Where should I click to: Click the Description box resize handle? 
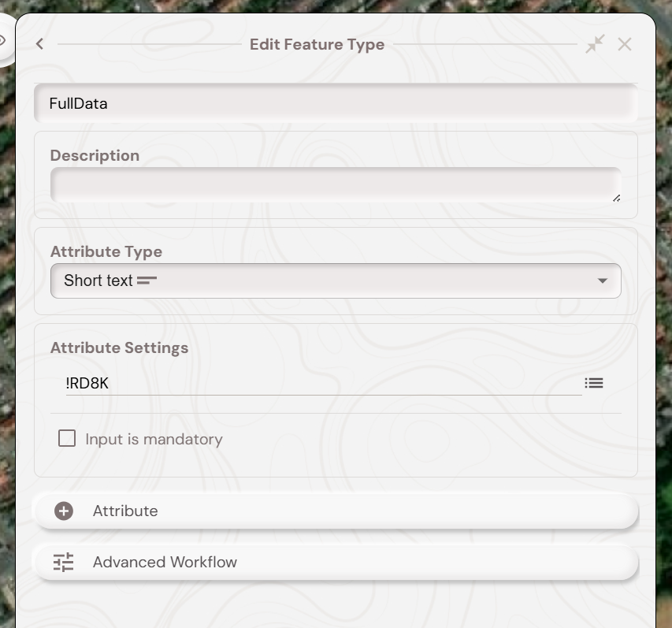tap(616, 198)
